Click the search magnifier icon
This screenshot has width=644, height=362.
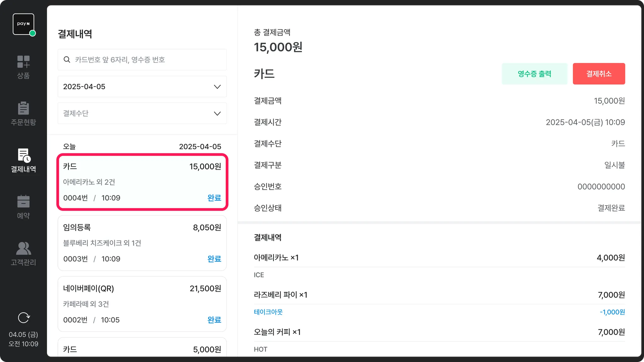click(x=67, y=60)
